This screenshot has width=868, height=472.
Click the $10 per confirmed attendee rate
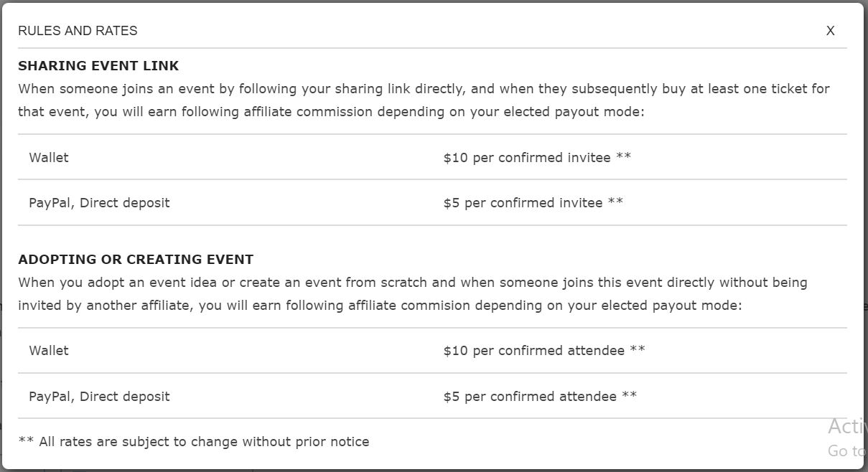tap(542, 350)
